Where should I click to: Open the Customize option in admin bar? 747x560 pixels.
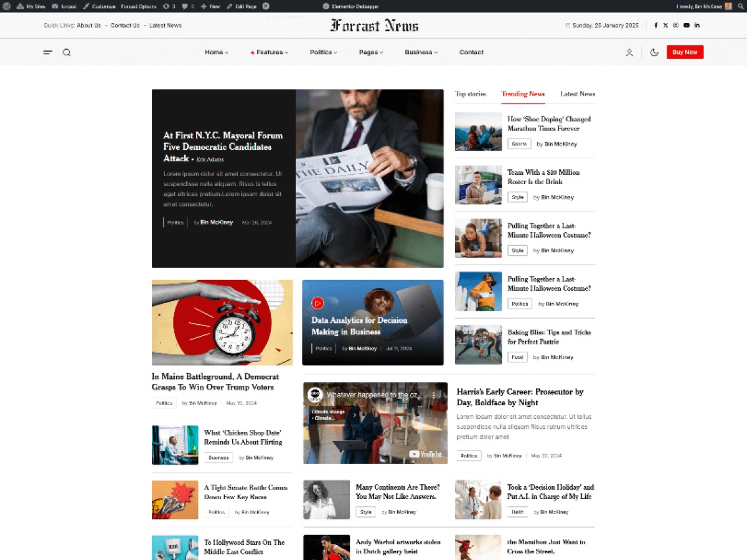point(98,6)
